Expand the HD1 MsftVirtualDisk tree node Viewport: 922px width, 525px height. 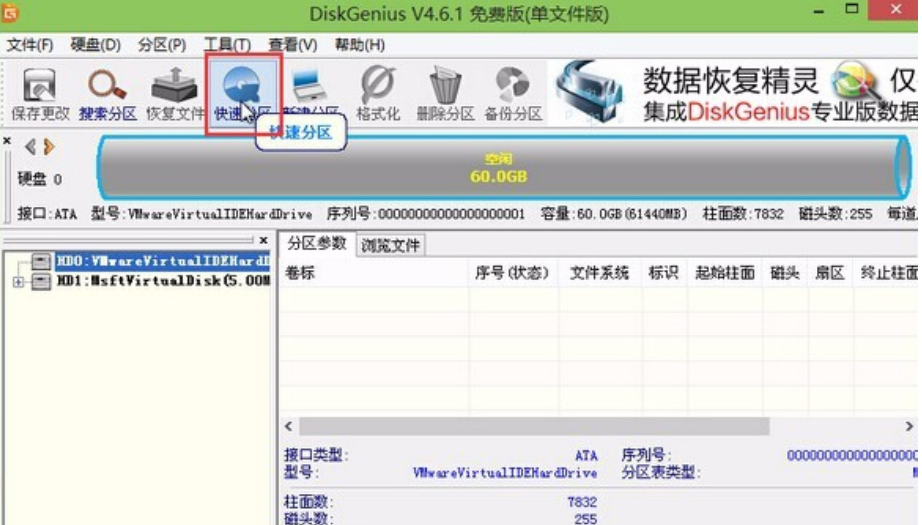[18, 282]
